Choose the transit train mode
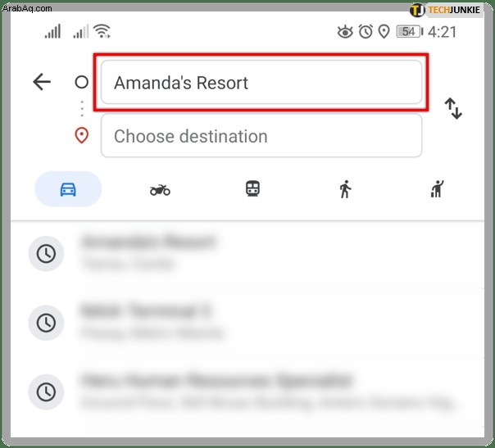Viewport: 495px width, 448px height. pyautogui.click(x=252, y=188)
